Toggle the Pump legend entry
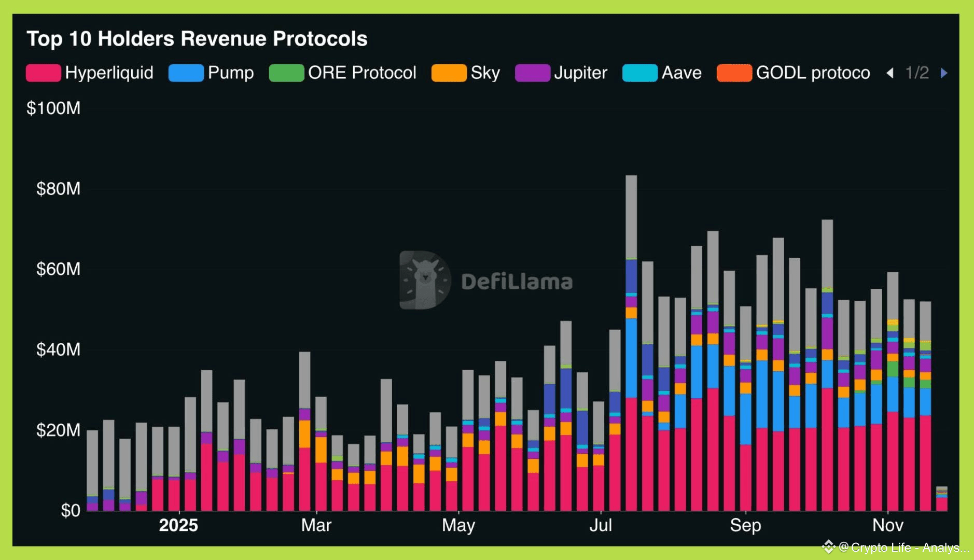 (211, 73)
